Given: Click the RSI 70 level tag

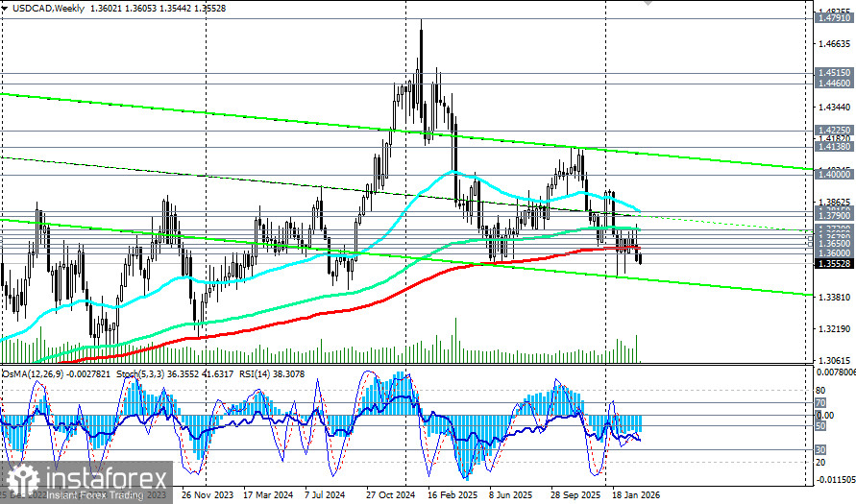Looking at the screenshot, I should (x=819, y=402).
